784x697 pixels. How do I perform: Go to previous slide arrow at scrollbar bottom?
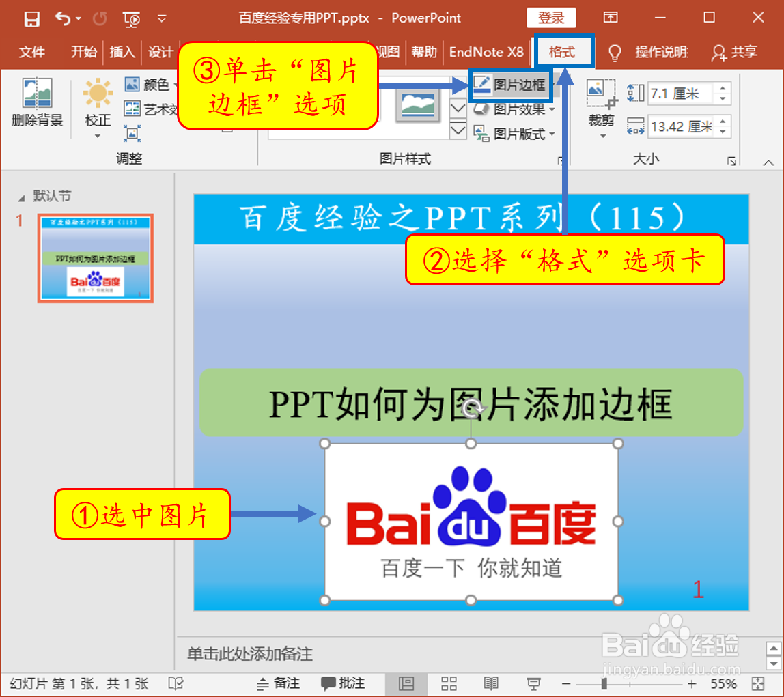click(774, 649)
